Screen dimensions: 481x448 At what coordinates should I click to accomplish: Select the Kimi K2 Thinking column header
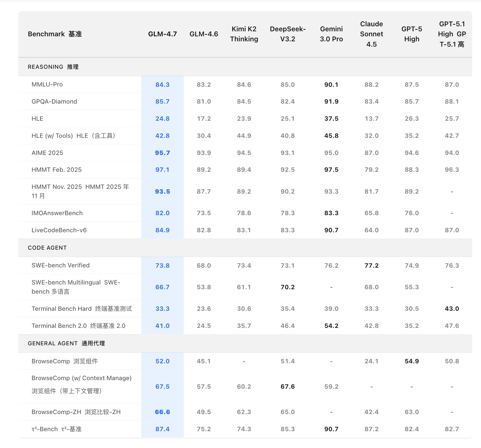tap(244, 34)
